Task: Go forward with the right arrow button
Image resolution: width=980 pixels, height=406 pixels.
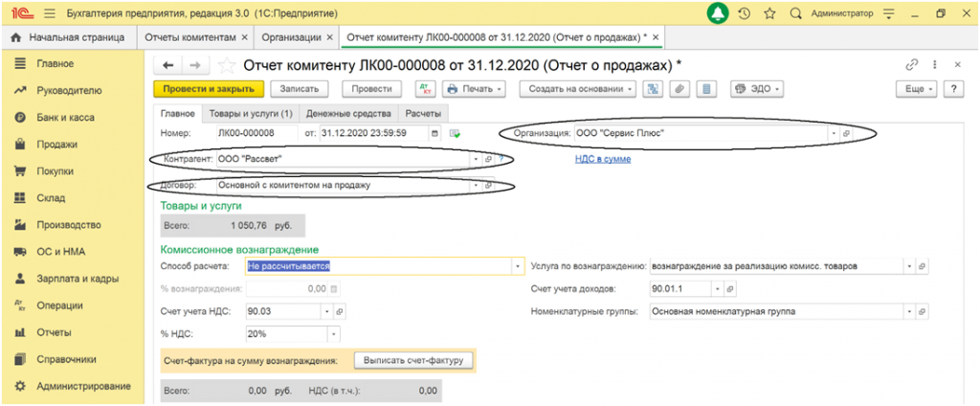Action: (x=194, y=65)
